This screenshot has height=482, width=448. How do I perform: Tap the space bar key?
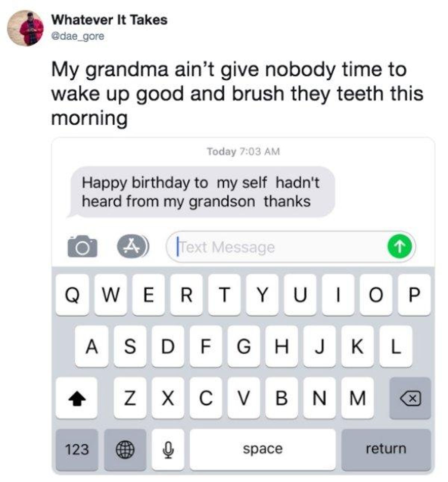(262, 450)
